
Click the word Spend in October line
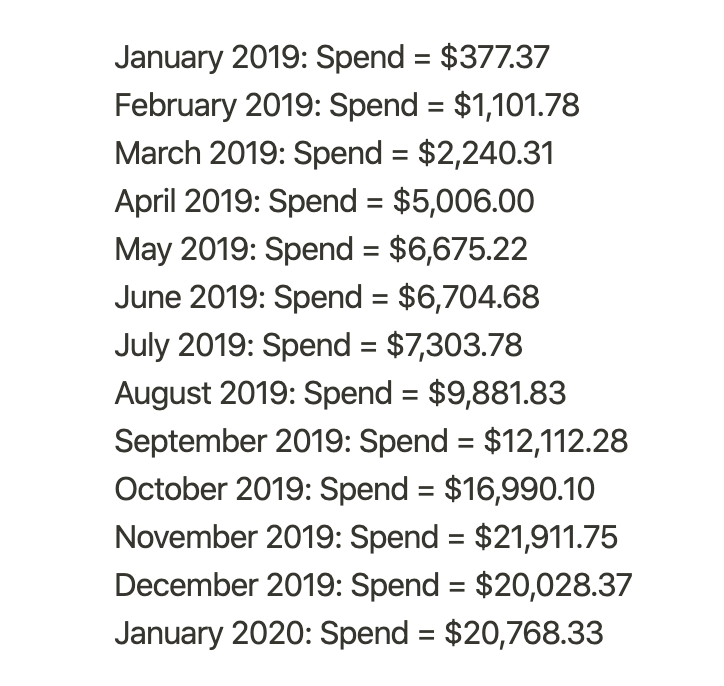pyautogui.click(x=364, y=490)
